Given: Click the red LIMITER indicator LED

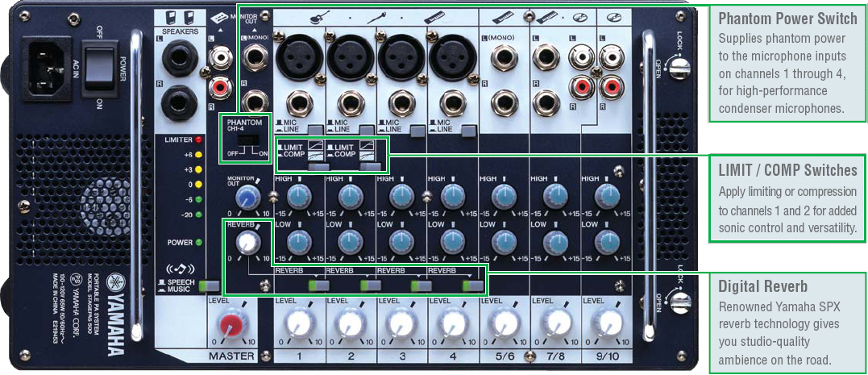Looking at the screenshot, I should click(199, 140).
